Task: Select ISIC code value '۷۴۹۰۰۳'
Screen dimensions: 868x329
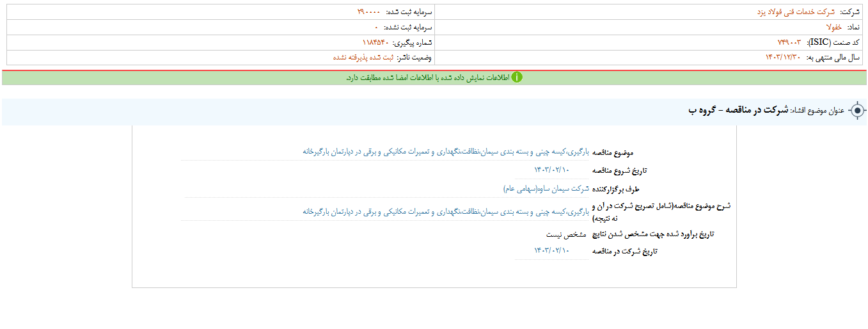Action: pos(789,42)
